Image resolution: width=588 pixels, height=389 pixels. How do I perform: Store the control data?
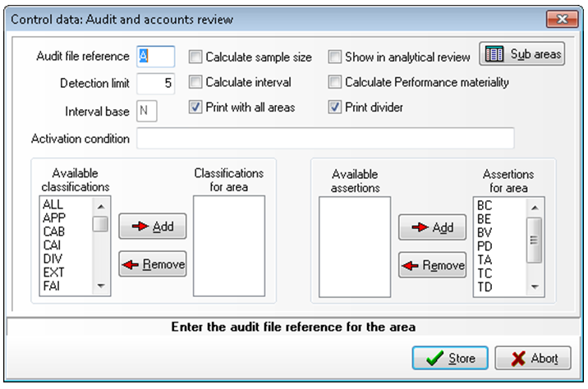pos(450,359)
